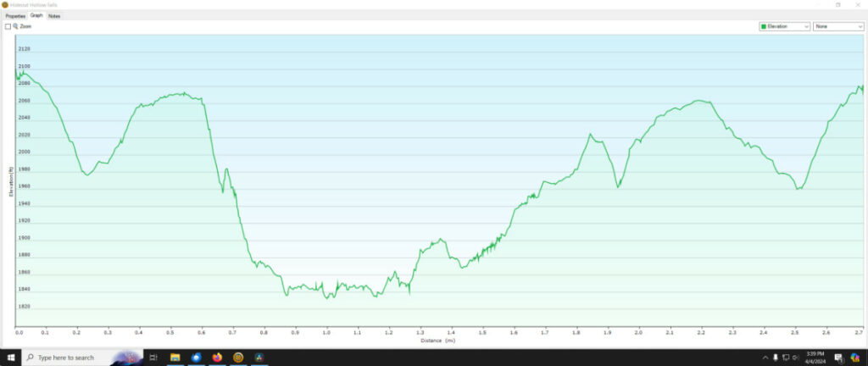Viewport: 868px width, 366px height.
Task: Click the magnifier icon beside Zoom
Action: [x=15, y=26]
